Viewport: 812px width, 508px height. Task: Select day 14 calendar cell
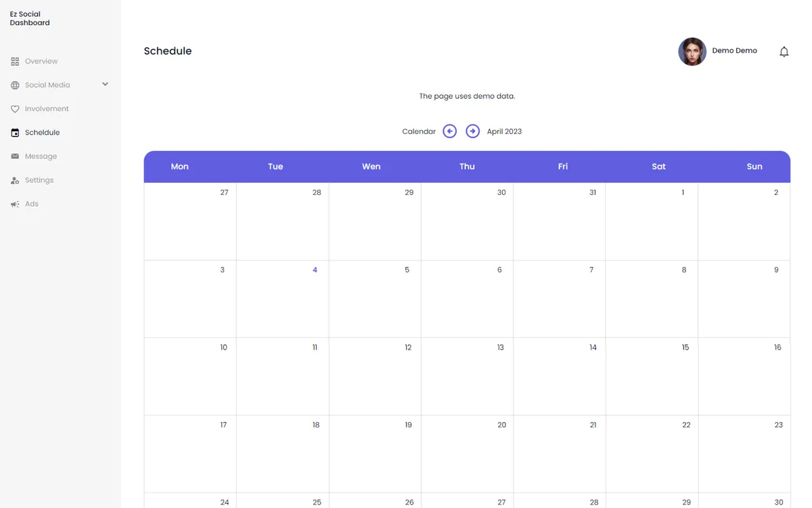click(560, 377)
